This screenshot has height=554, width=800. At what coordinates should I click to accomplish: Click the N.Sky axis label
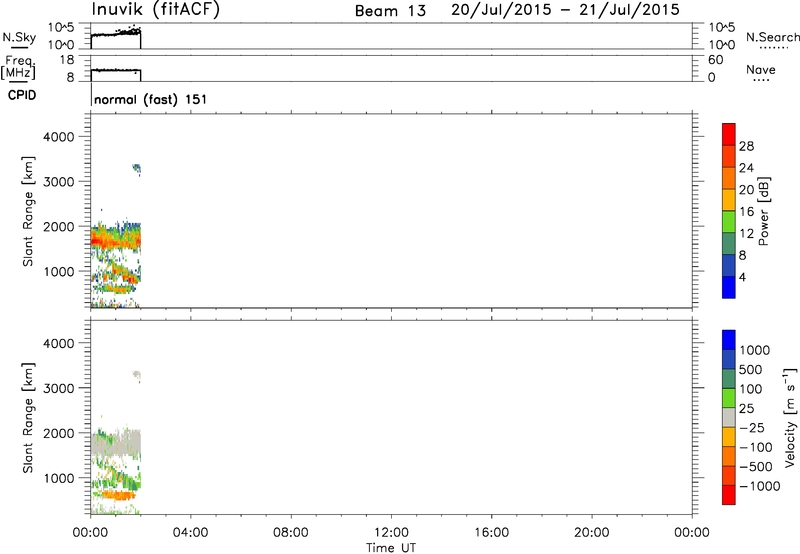19,38
